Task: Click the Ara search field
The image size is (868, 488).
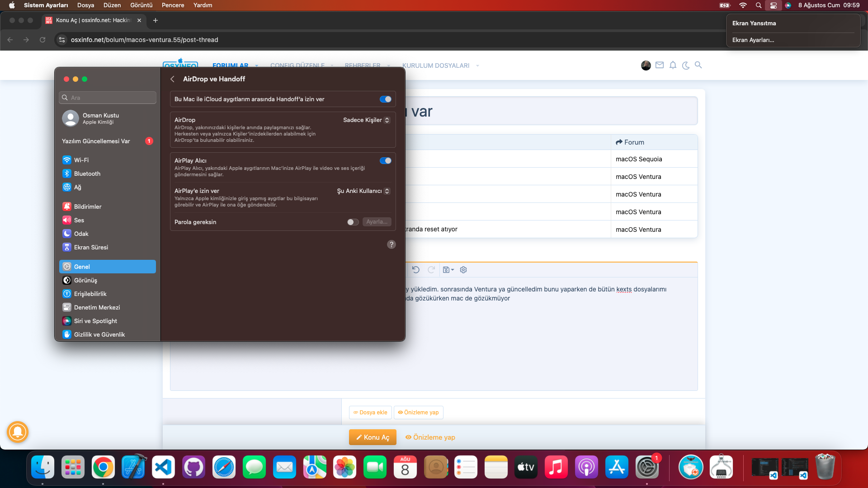Action: (108, 98)
